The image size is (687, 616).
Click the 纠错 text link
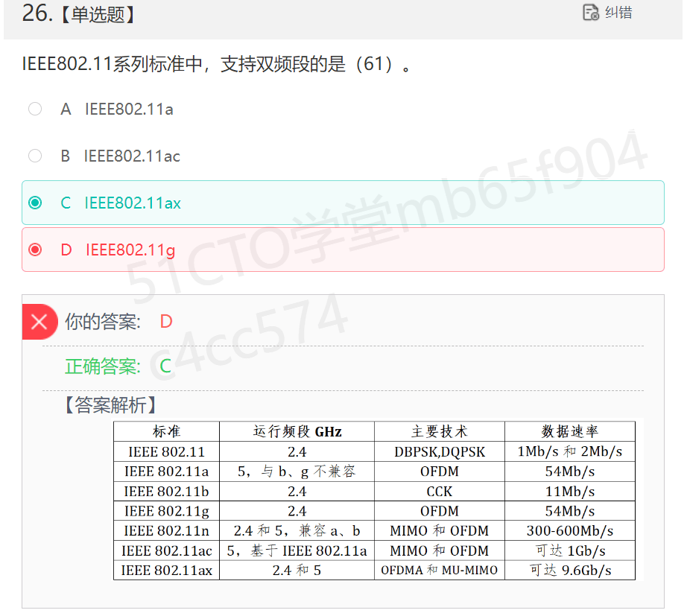[x=618, y=12]
